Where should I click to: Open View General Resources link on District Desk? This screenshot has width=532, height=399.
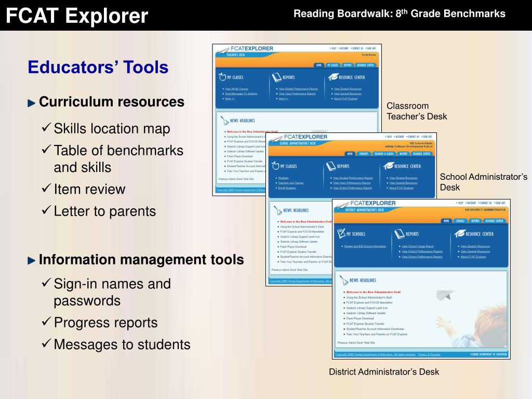[475, 251]
